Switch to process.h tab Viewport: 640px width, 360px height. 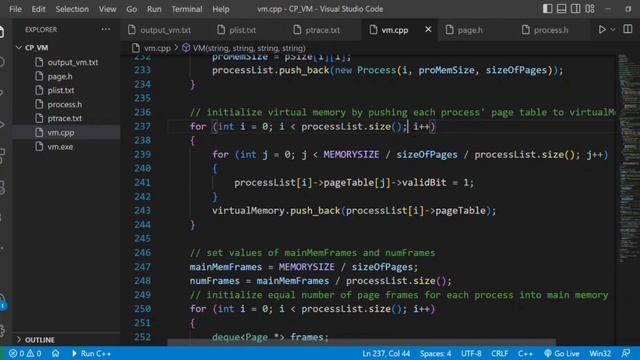pyautogui.click(x=545, y=30)
